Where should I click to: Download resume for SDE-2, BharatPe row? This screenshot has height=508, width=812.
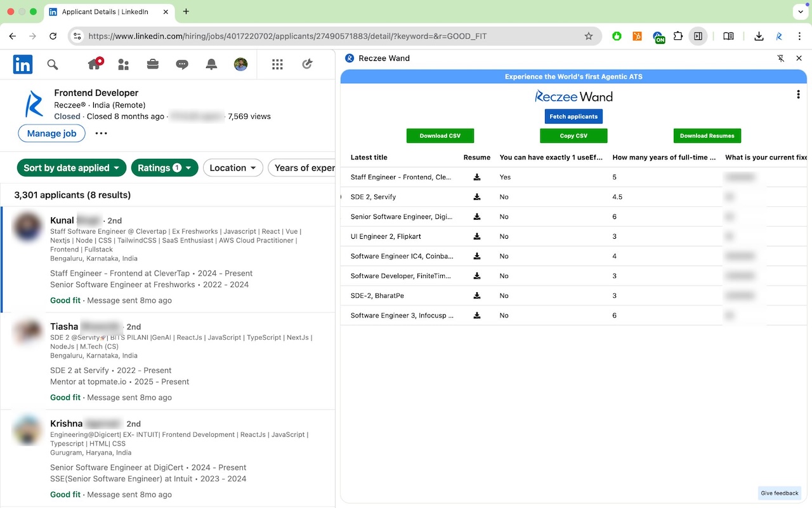click(477, 295)
